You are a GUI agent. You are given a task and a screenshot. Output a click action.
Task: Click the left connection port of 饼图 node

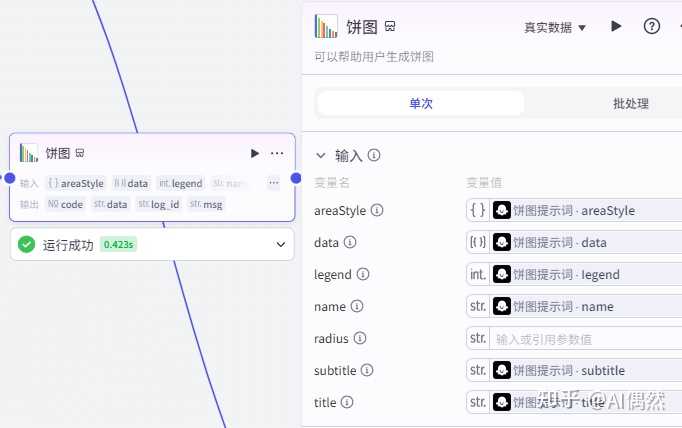(10, 177)
